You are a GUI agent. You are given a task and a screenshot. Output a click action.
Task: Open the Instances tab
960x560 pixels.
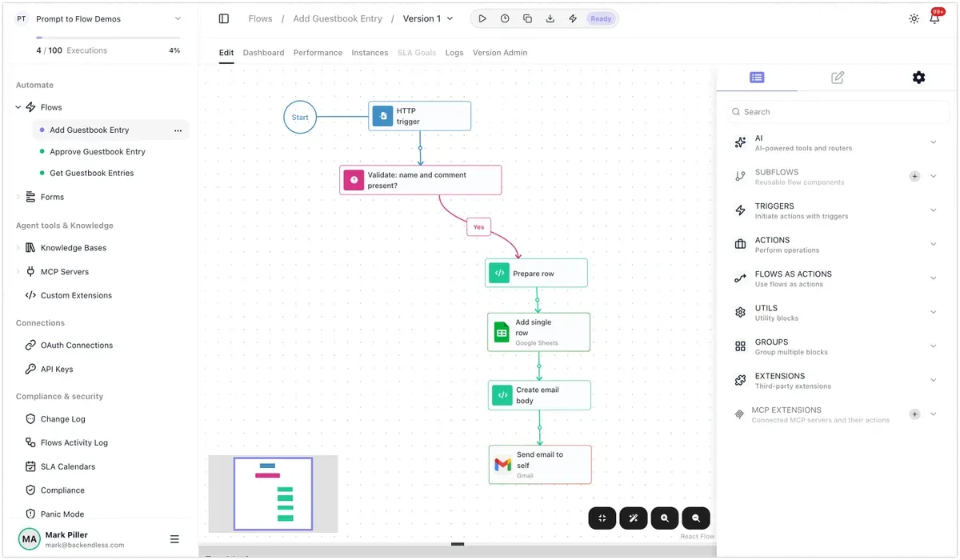[x=370, y=53]
